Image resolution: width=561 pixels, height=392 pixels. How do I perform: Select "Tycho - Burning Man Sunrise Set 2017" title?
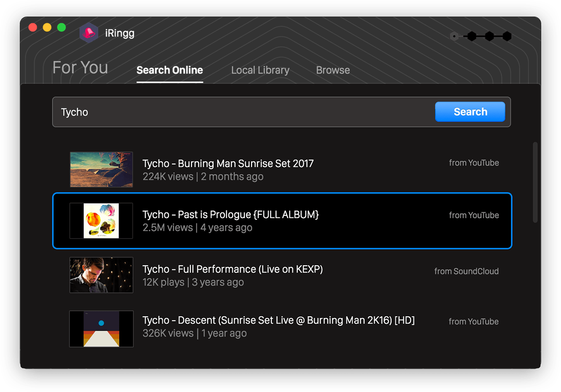coord(228,163)
